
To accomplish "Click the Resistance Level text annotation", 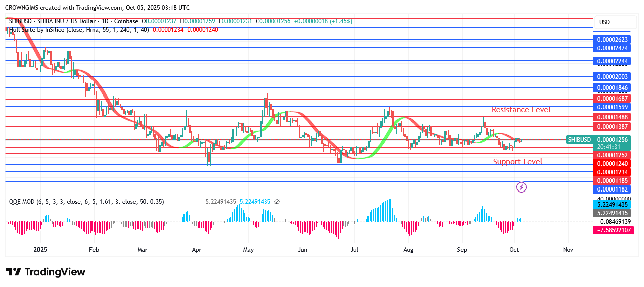I will click(521, 110).
